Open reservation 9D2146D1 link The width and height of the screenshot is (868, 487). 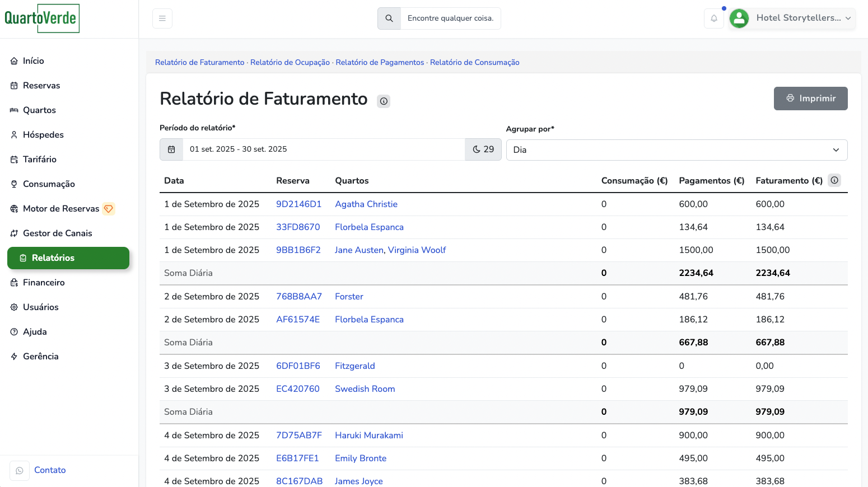[x=298, y=204]
